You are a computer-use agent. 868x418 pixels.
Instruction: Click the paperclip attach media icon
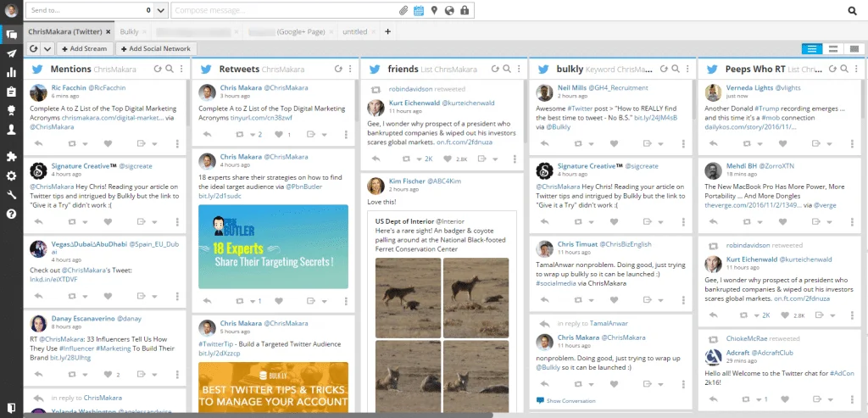pos(403,11)
